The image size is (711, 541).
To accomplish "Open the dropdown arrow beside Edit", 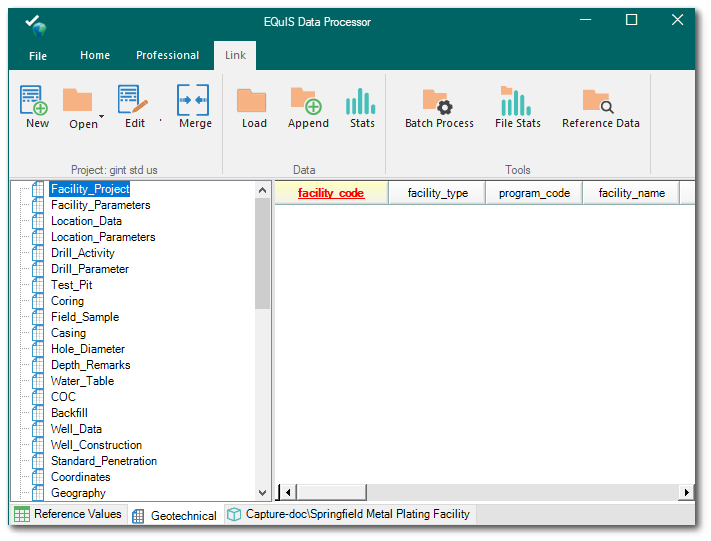I will [161, 121].
